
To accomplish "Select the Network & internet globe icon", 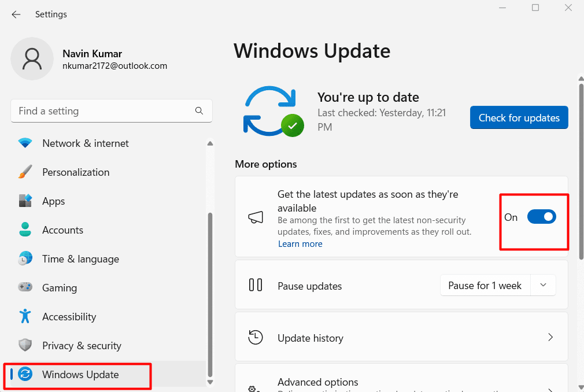I will click(25, 143).
